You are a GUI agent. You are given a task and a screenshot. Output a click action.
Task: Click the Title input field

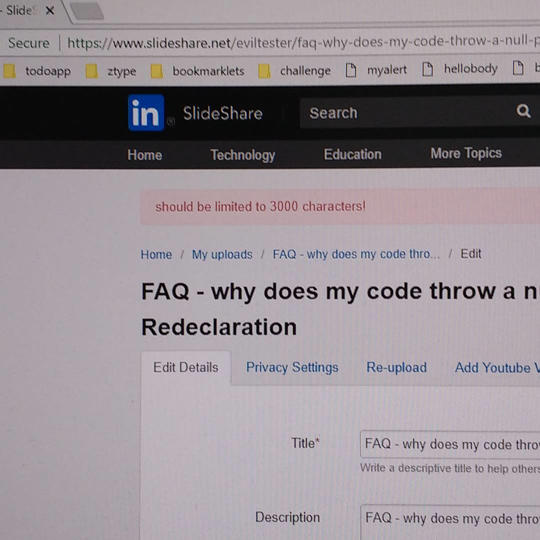[x=450, y=444]
